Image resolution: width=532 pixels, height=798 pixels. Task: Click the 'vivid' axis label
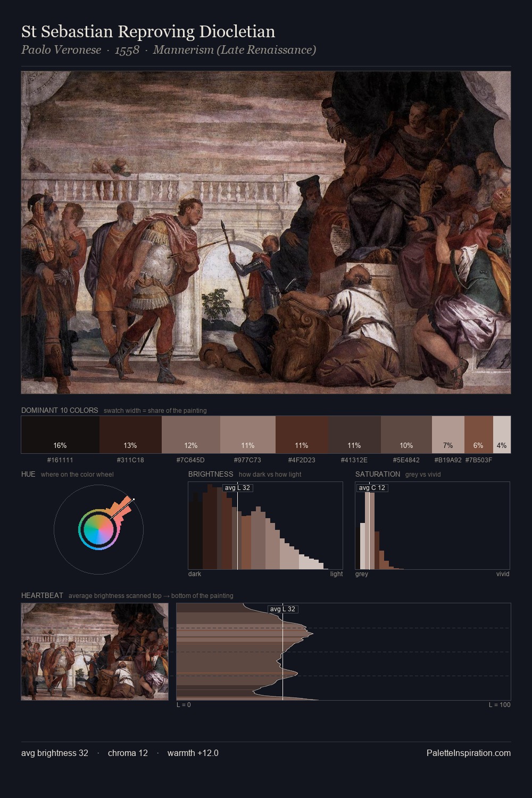(503, 574)
